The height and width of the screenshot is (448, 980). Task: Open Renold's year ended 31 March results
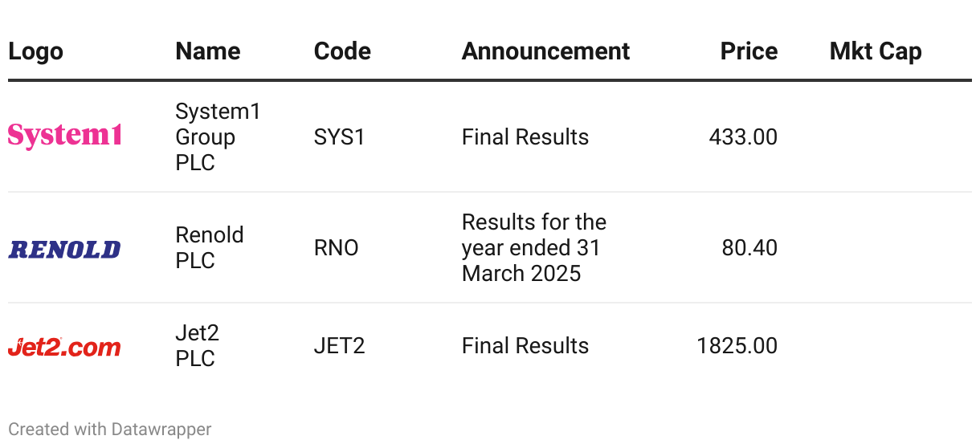click(x=533, y=248)
